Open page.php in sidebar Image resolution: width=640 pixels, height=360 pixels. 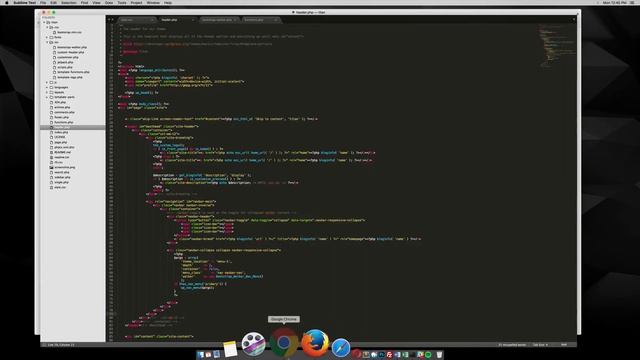(x=61, y=142)
